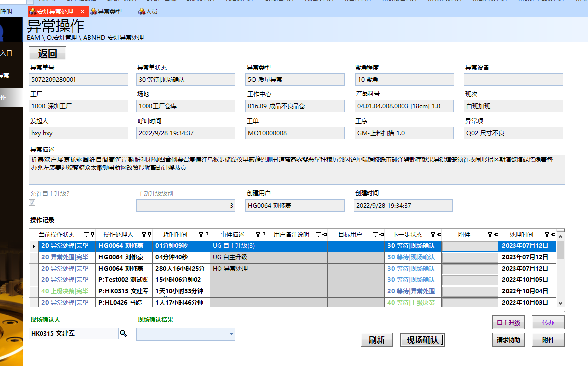Select the date cell "2022年10月03日"
This screenshot has width=588, height=366.
[x=527, y=302]
